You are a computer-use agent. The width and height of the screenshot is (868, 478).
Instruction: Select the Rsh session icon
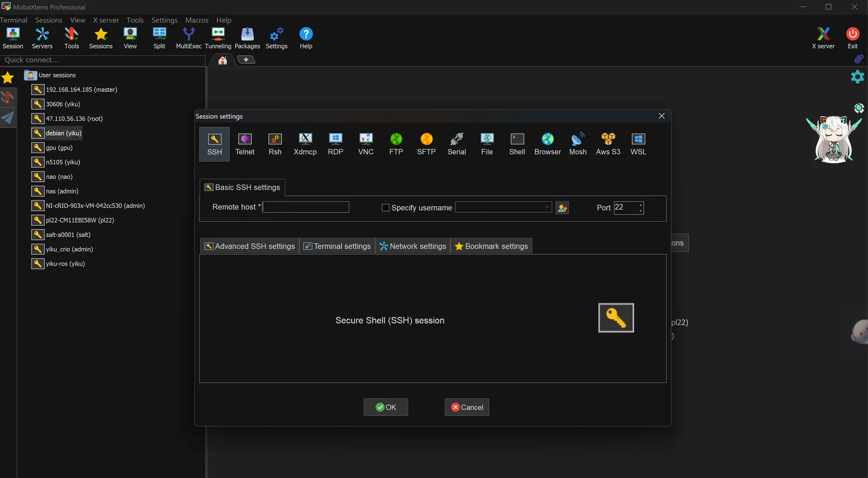(275, 144)
